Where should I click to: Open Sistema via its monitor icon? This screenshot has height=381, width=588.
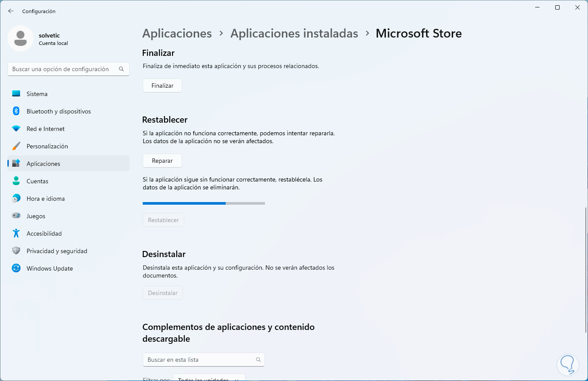pyautogui.click(x=16, y=94)
